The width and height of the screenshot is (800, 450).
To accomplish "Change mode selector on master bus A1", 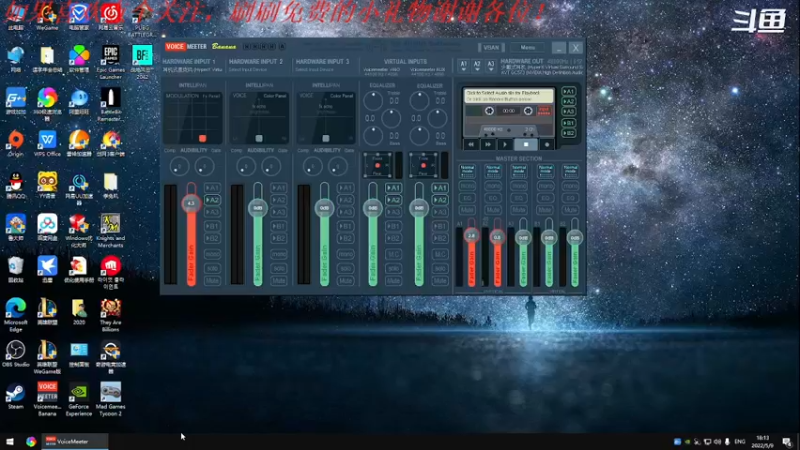I will pyautogui.click(x=467, y=171).
